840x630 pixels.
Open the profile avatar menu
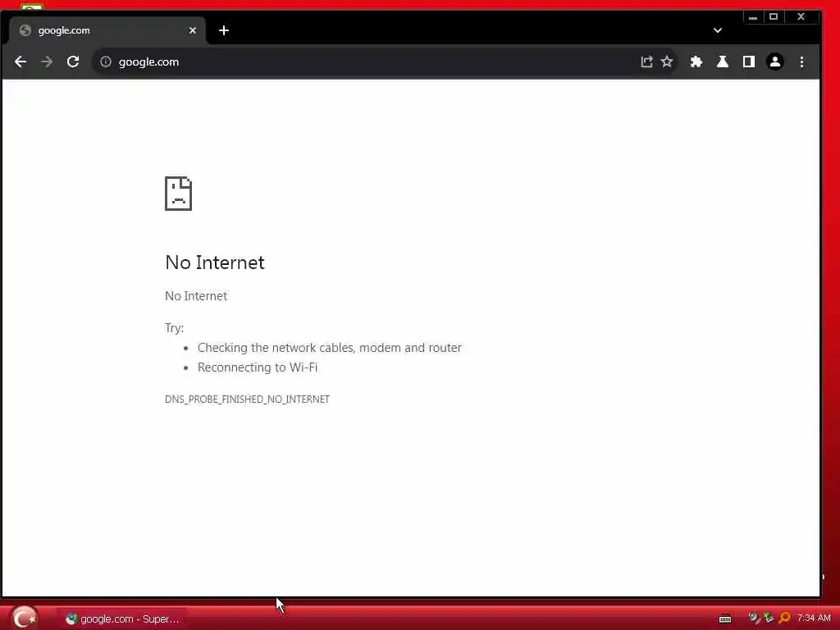pos(774,62)
